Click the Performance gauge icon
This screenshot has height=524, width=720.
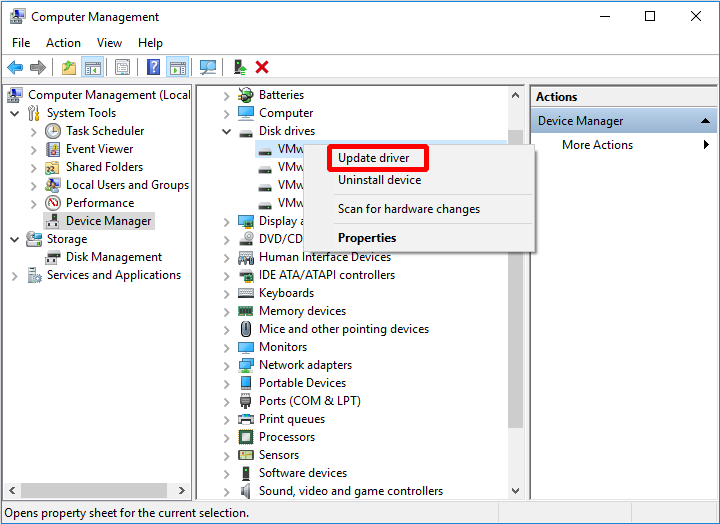(53, 203)
